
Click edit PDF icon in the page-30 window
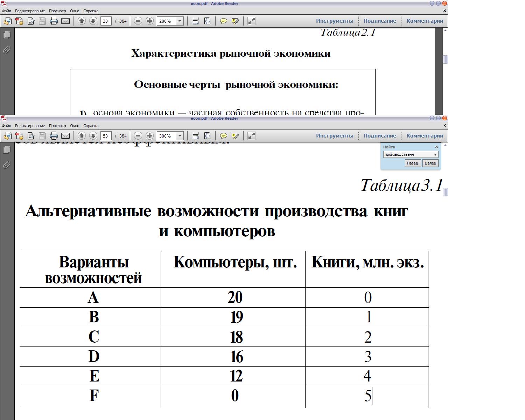[31, 21]
